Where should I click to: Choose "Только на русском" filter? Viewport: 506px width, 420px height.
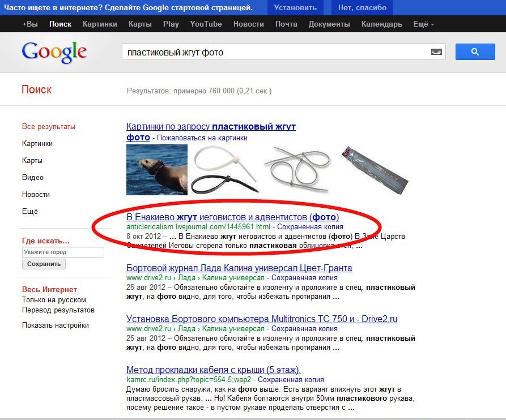click(54, 300)
